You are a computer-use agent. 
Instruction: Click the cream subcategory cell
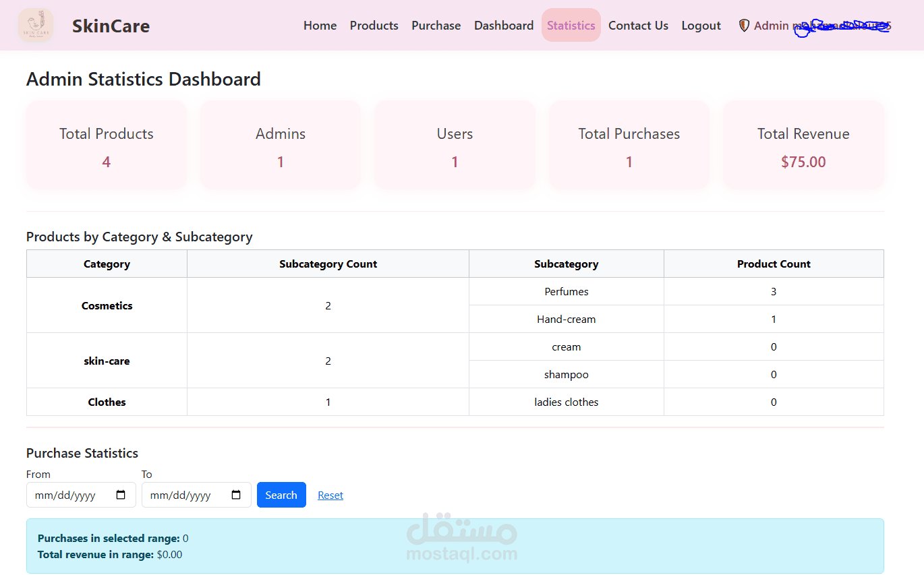(567, 346)
